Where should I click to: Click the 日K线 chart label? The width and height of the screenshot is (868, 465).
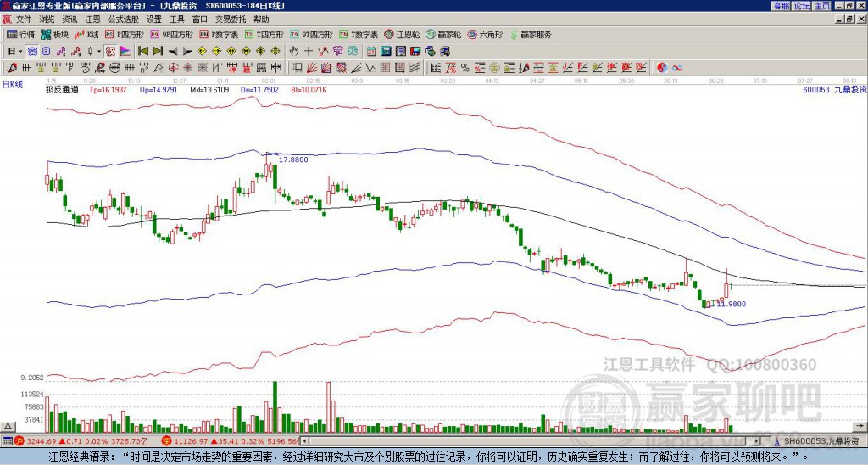coord(12,85)
